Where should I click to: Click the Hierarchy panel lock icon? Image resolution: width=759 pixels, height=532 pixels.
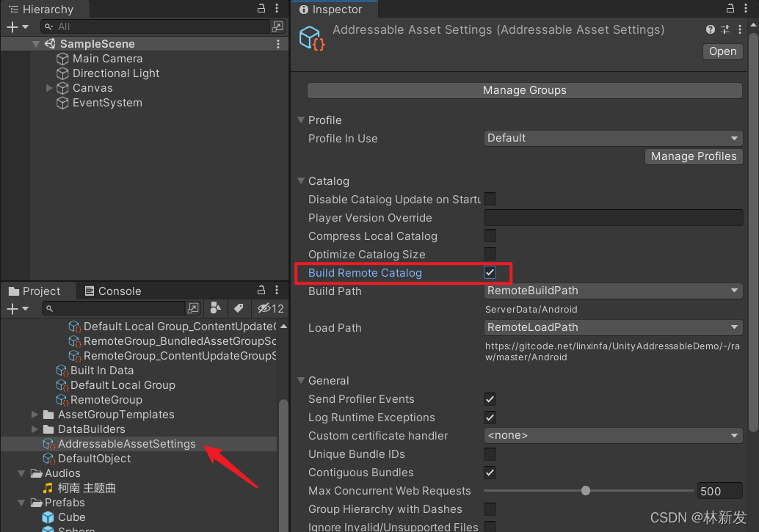261,8
